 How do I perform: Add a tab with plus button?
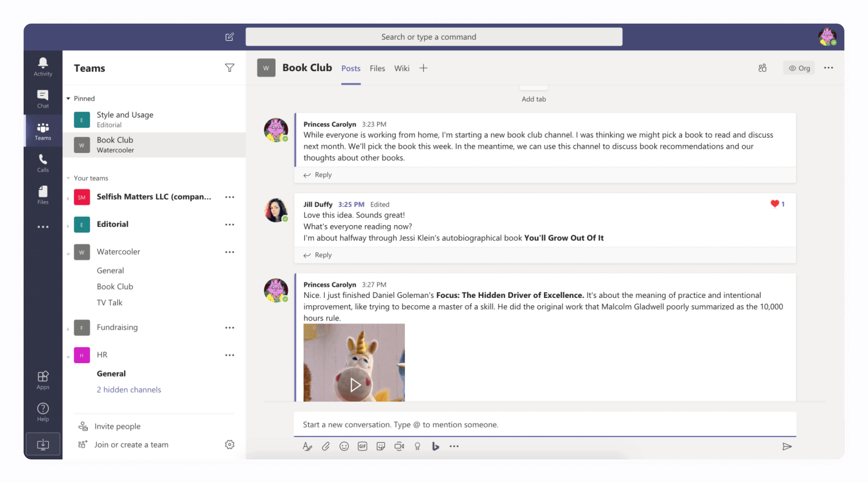(x=423, y=68)
